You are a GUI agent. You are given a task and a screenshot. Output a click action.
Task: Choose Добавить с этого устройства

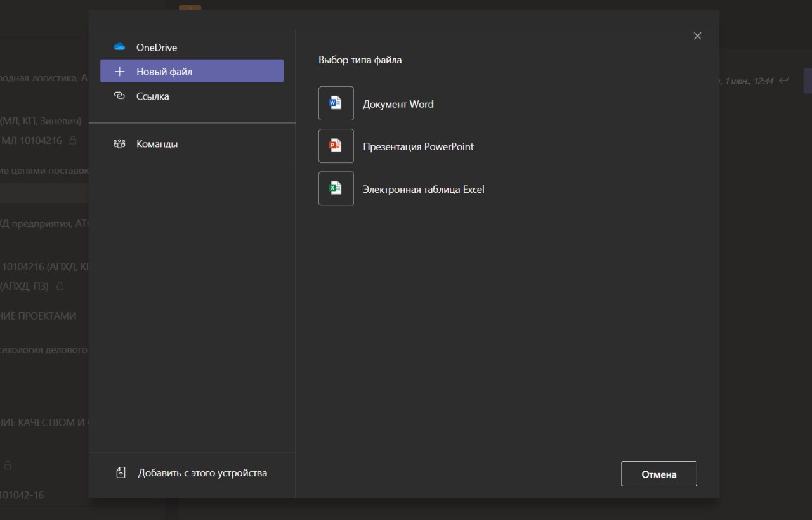pyautogui.click(x=192, y=472)
